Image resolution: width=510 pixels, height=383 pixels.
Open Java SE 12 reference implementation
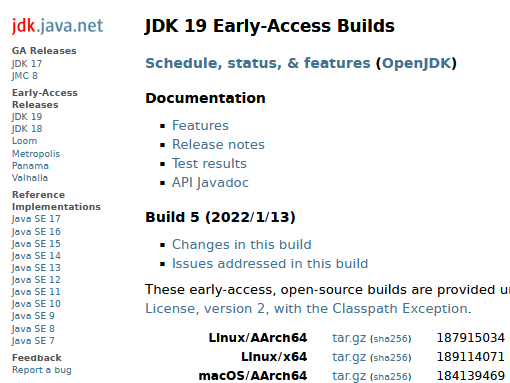click(36, 280)
